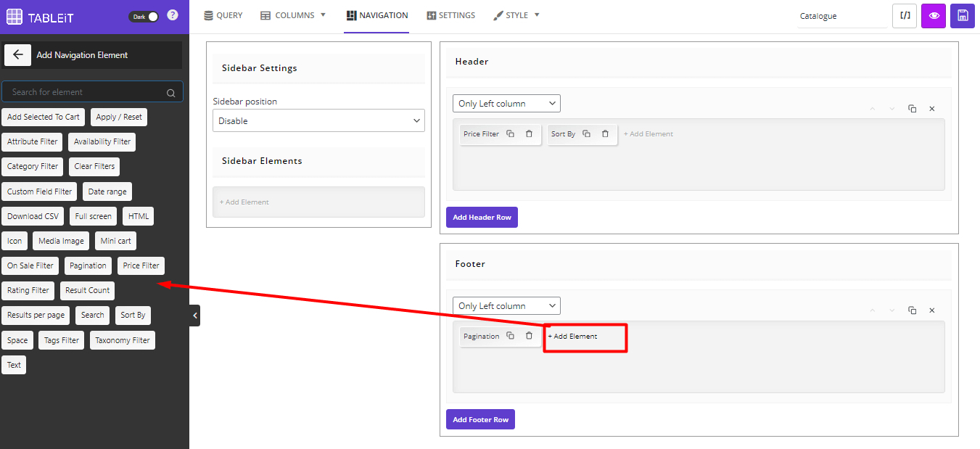Open the preview with the eye icon
The height and width of the screenshot is (449, 980).
click(x=934, y=15)
